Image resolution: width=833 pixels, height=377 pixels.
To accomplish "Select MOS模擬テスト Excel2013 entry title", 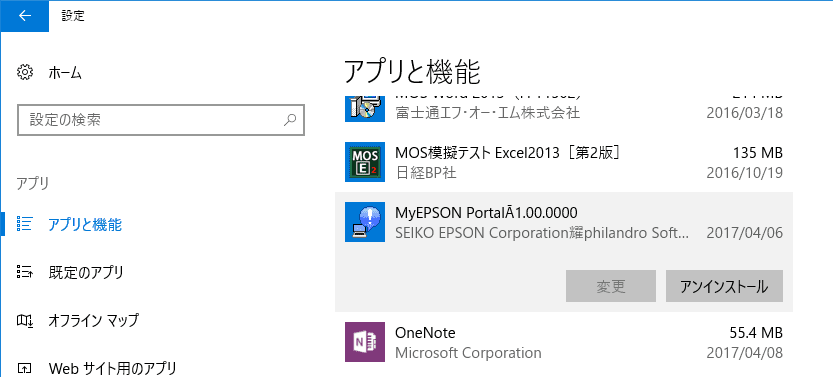I will (509, 153).
